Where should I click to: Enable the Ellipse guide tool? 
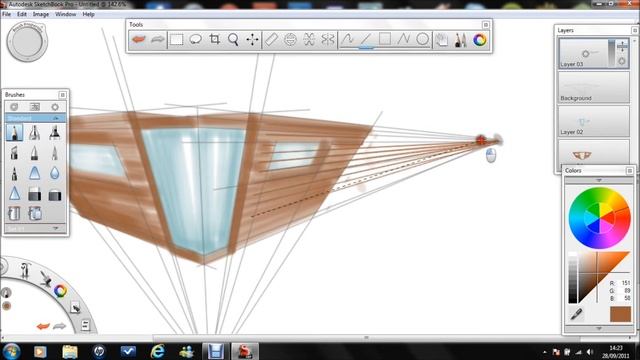(290, 40)
